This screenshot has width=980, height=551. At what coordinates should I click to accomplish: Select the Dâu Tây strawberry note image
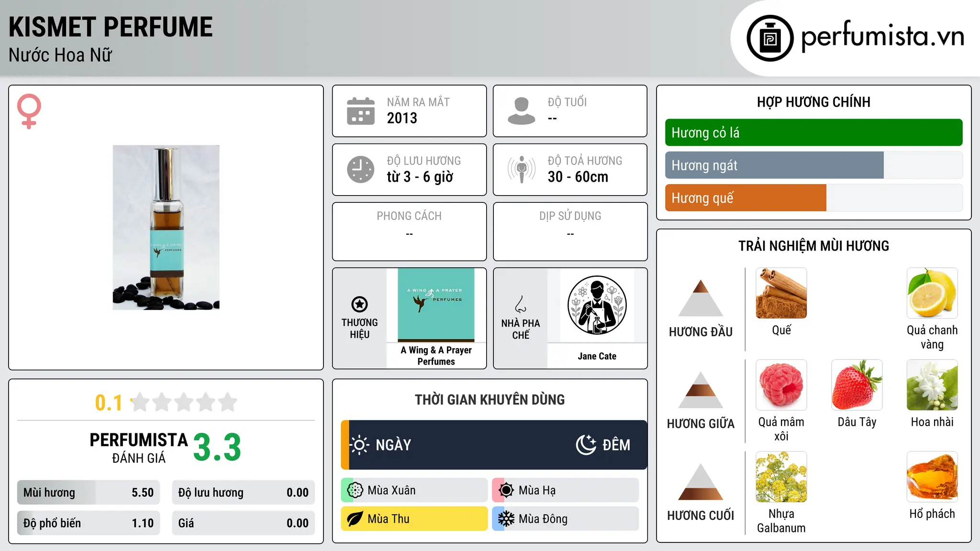click(857, 385)
